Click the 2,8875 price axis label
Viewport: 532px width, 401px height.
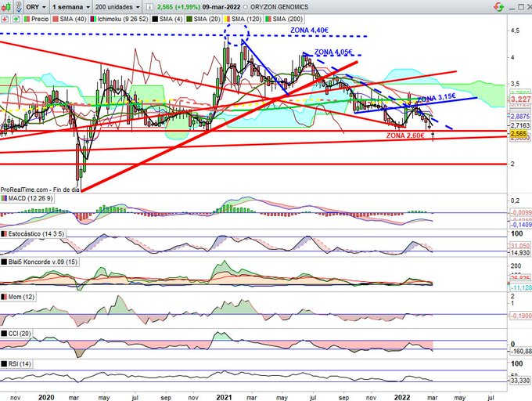pyautogui.click(x=520, y=116)
